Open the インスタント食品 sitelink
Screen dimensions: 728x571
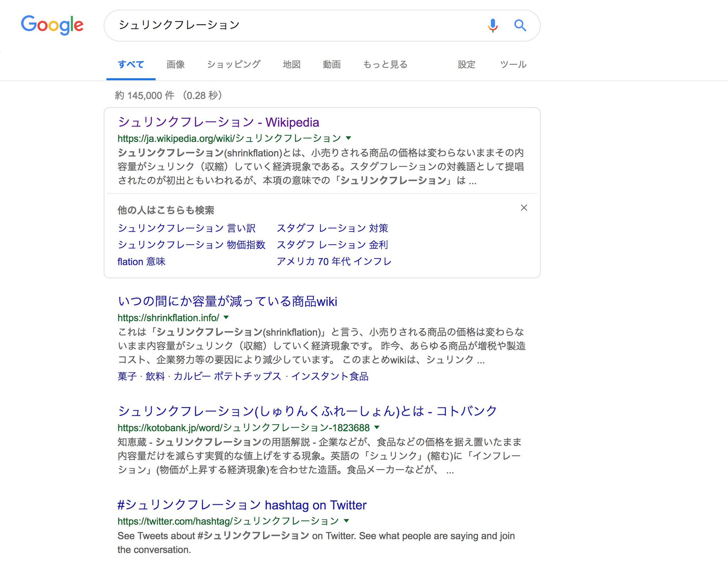(x=330, y=376)
